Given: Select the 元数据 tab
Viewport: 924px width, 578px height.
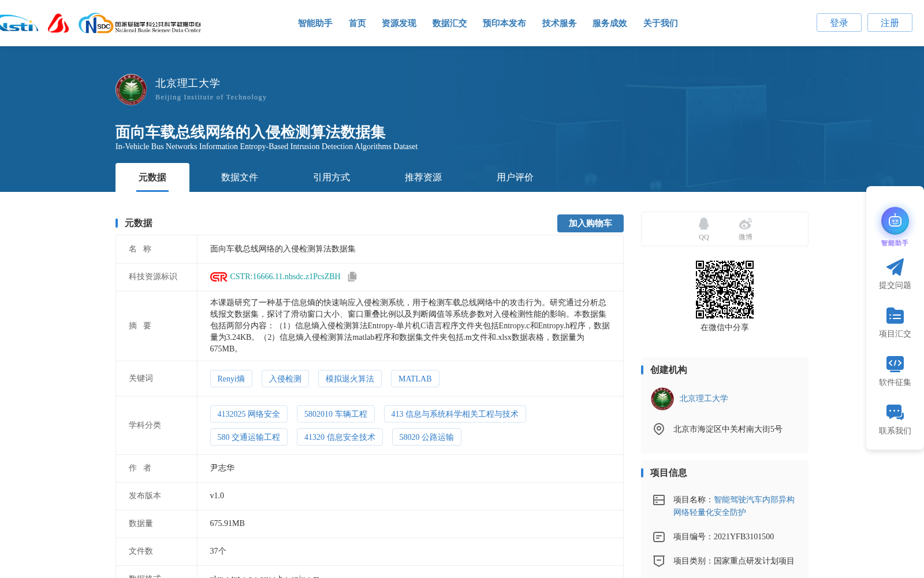Looking at the screenshot, I should tap(152, 177).
